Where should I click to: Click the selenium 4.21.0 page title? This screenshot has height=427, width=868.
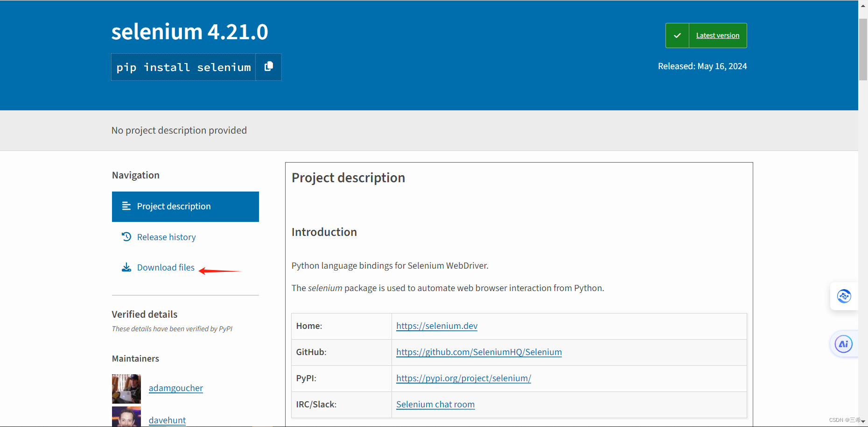[189, 32]
